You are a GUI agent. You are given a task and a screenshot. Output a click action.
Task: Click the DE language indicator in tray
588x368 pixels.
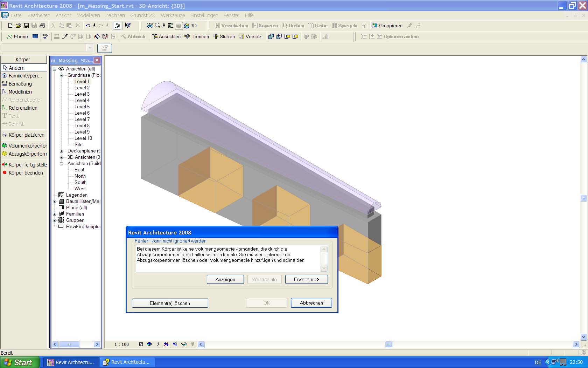538,362
